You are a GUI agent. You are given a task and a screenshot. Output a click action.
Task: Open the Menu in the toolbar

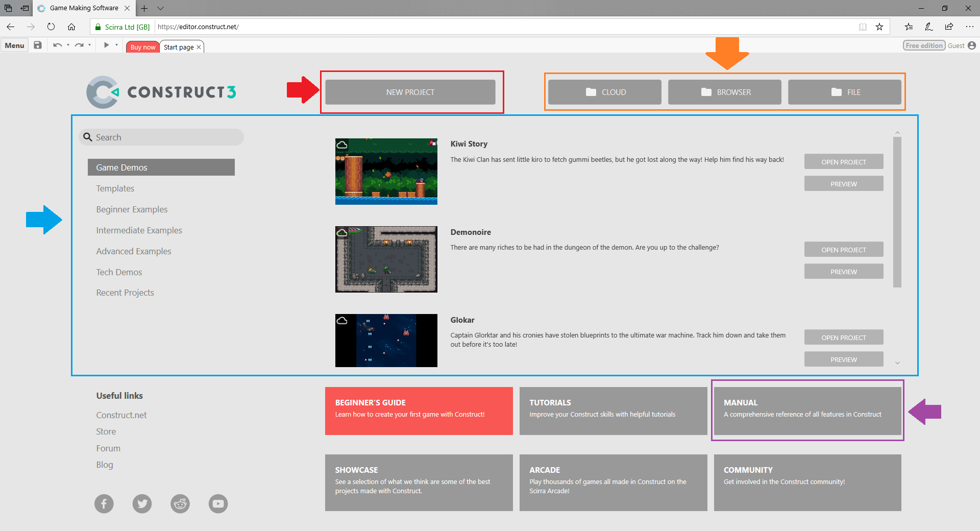click(14, 45)
